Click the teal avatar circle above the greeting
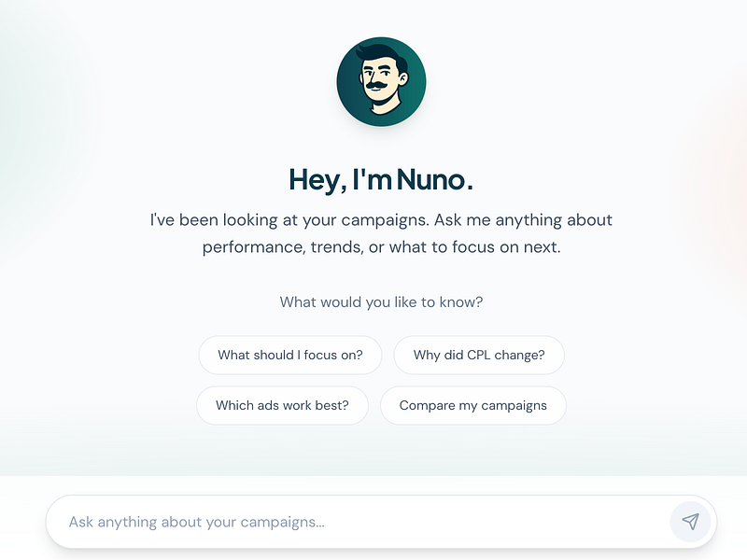Image resolution: width=747 pixels, height=560 pixels. click(x=382, y=81)
